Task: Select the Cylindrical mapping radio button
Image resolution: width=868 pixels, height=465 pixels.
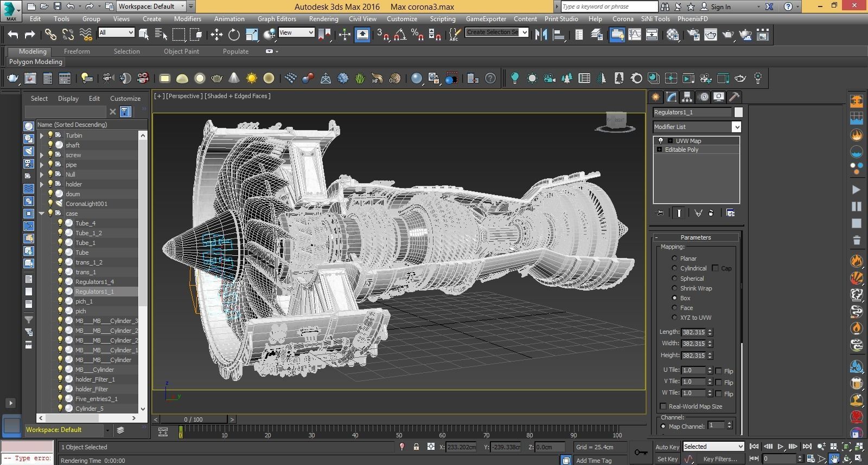Action: tap(674, 268)
